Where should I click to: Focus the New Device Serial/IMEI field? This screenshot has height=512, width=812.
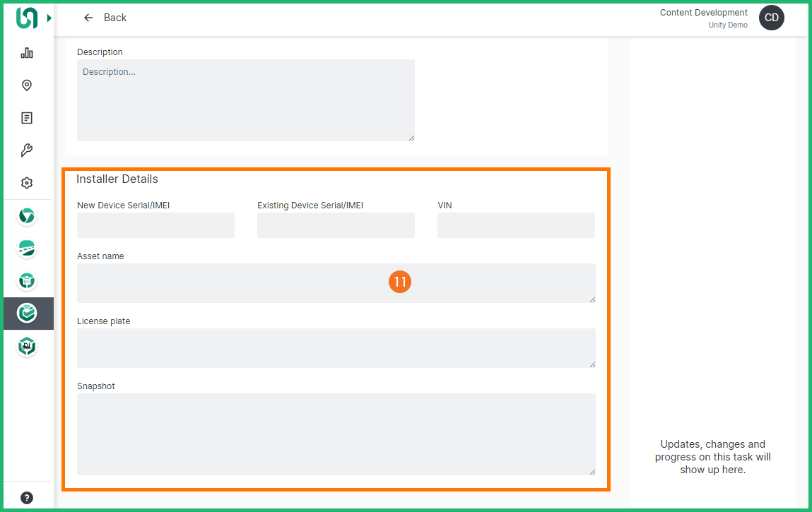[x=155, y=225]
